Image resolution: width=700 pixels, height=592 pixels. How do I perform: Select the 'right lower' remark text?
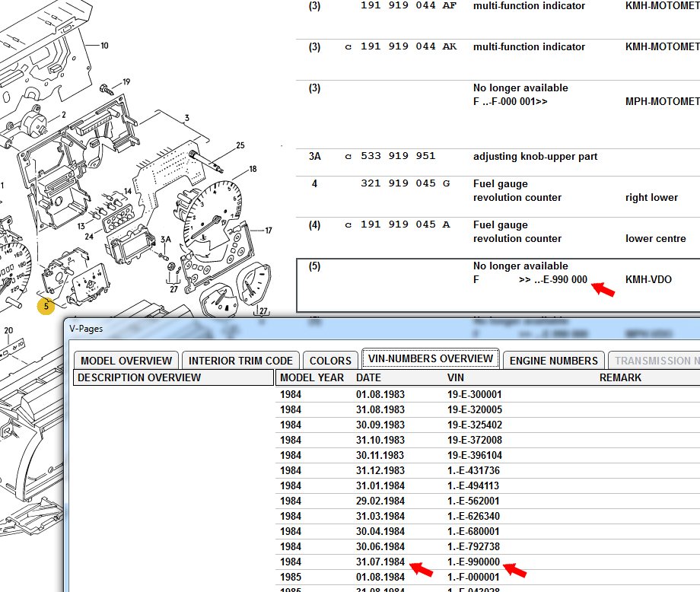click(651, 197)
